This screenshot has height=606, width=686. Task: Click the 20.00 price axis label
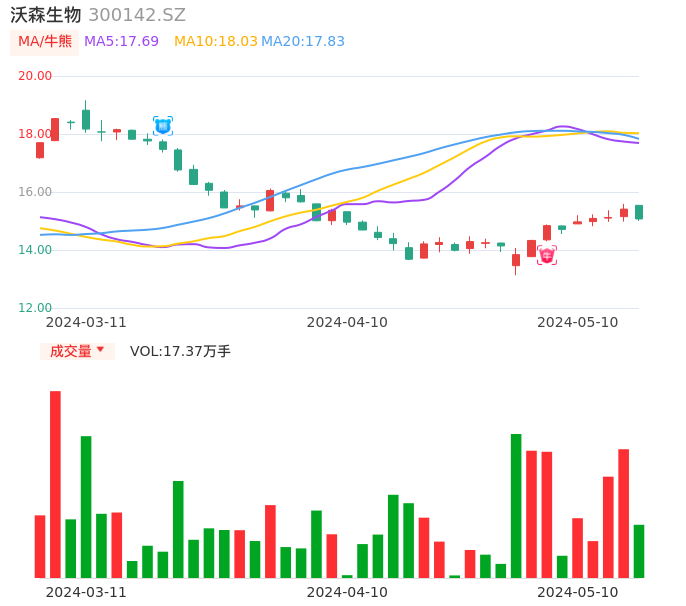tap(35, 76)
